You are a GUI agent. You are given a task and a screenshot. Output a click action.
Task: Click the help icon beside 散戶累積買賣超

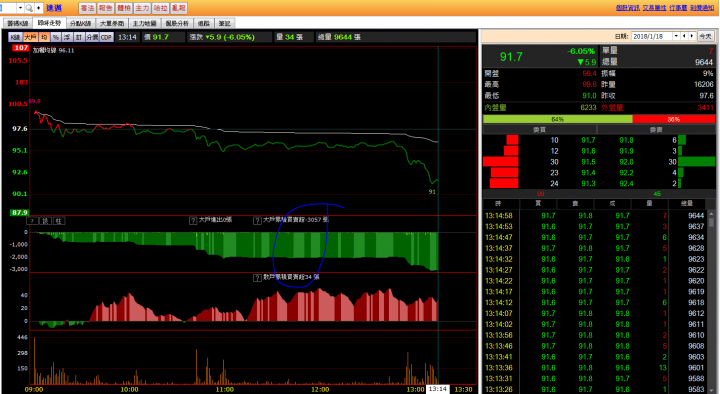257,278
